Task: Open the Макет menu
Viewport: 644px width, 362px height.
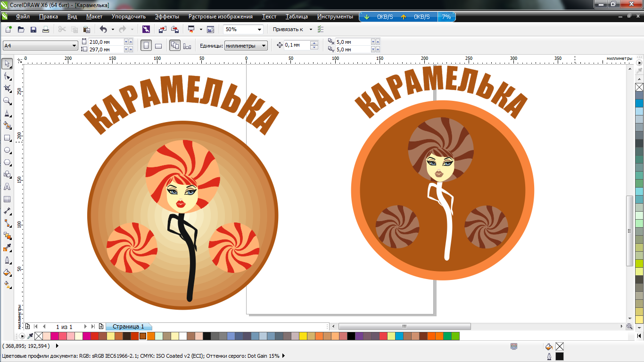Action: [94, 16]
